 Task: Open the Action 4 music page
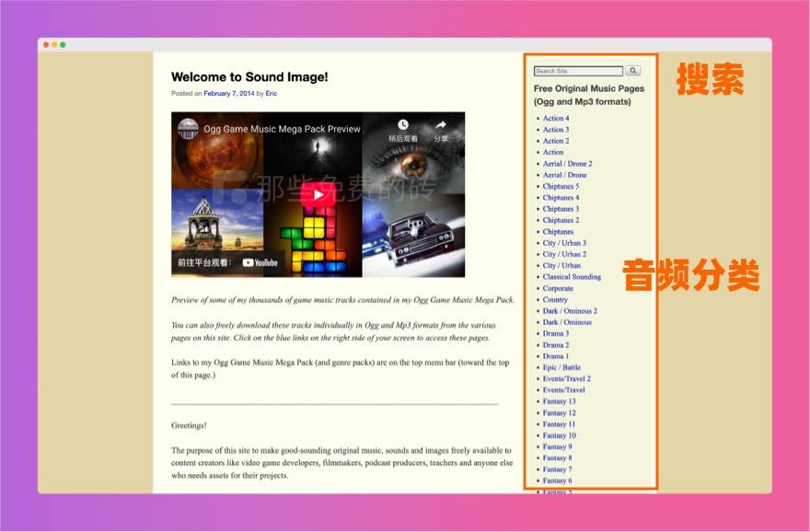555,119
